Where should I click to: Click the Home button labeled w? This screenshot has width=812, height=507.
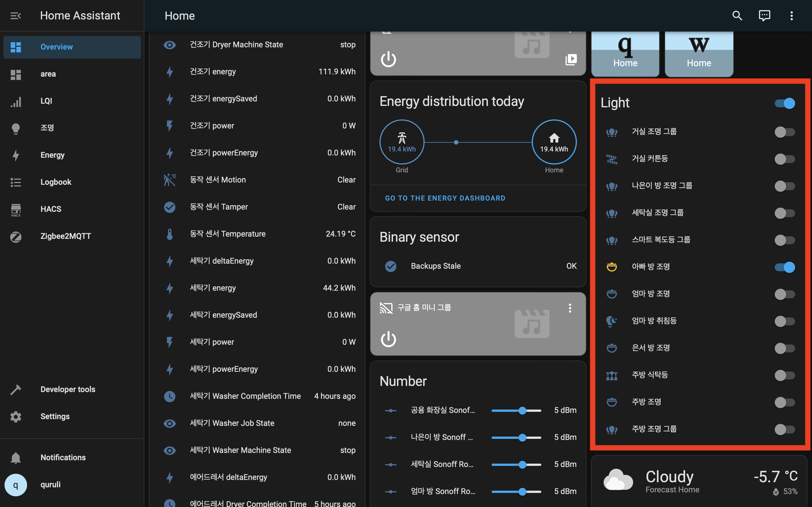[x=699, y=54]
